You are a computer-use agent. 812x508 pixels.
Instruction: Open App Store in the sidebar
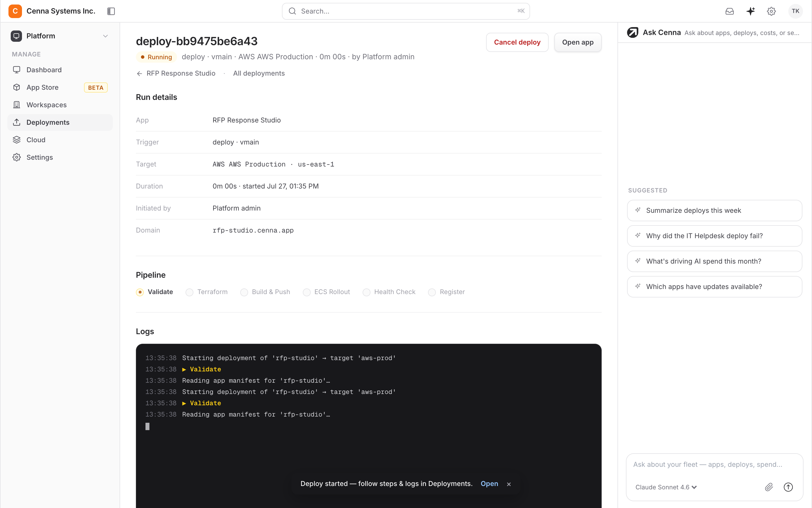60,87
